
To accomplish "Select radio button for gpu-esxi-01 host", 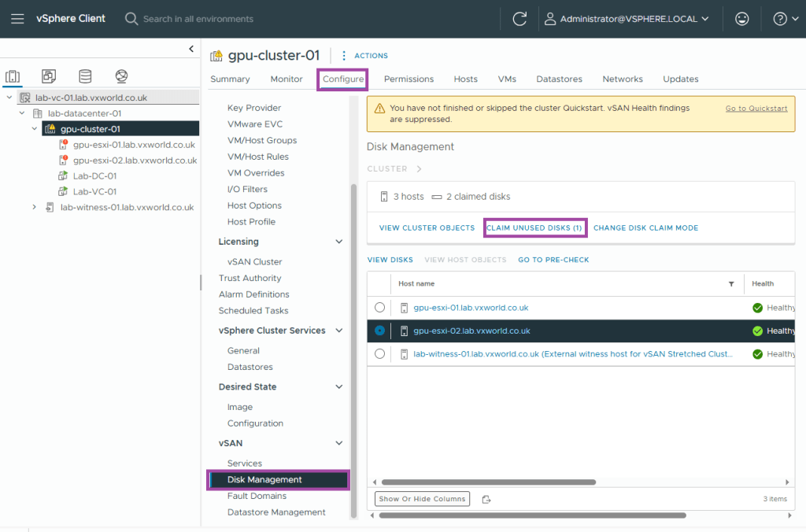I will (x=380, y=308).
